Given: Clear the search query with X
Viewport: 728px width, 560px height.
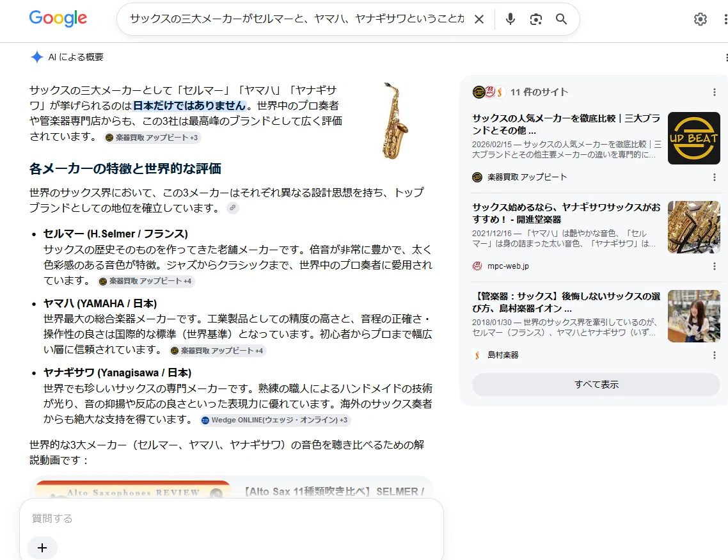Looking at the screenshot, I should click(479, 19).
